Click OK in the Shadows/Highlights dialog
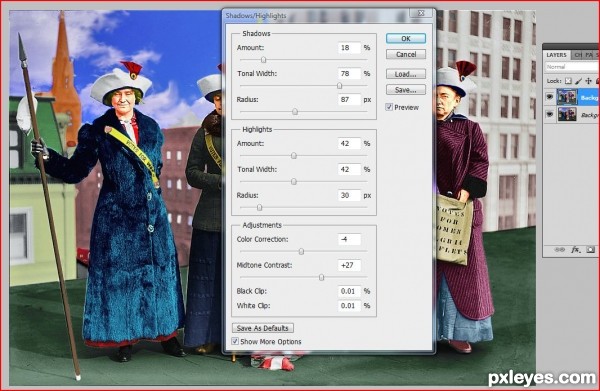 click(406, 38)
